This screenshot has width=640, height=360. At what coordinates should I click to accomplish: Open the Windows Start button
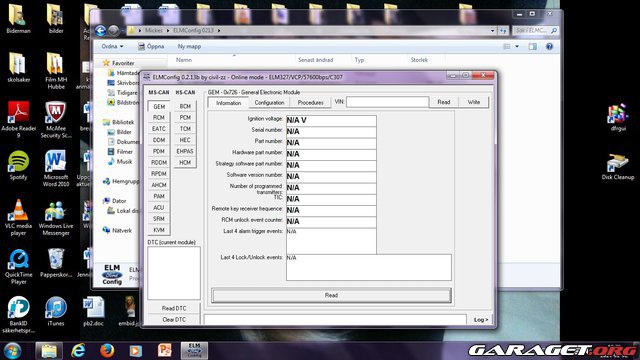tap(13, 351)
